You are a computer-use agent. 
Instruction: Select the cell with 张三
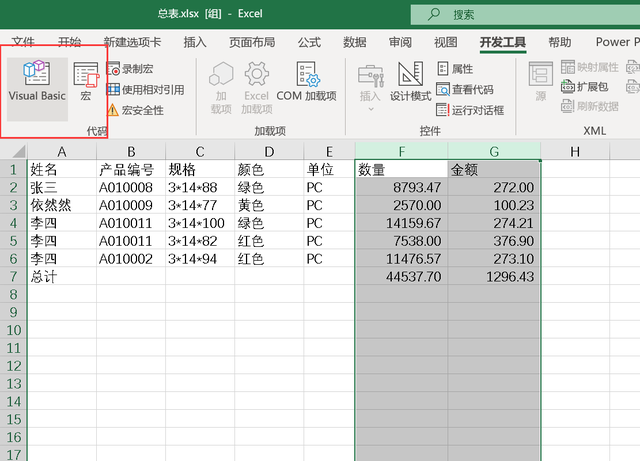[62, 187]
